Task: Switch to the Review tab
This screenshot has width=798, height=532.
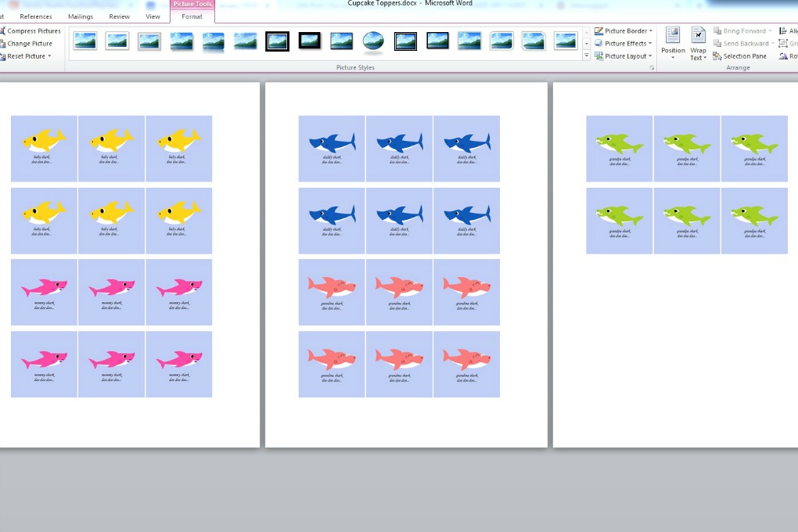Action: click(119, 16)
